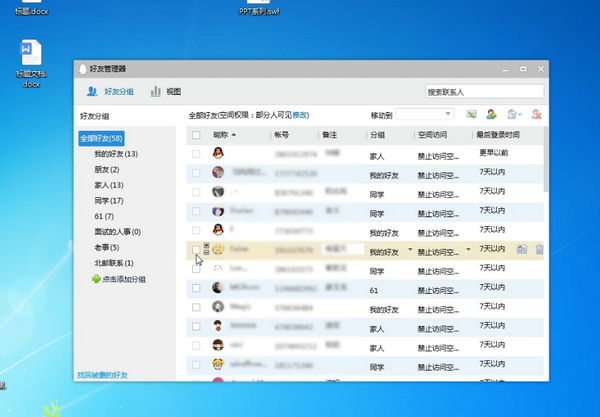Click the delete-friend icon with the red X
The width and height of the screenshot is (600, 417).
[x=536, y=114]
